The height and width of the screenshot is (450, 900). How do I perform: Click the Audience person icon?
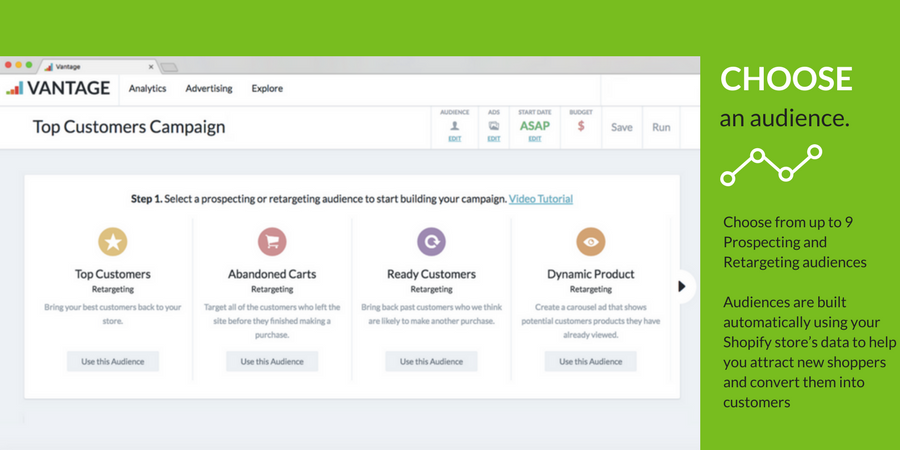(455, 126)
